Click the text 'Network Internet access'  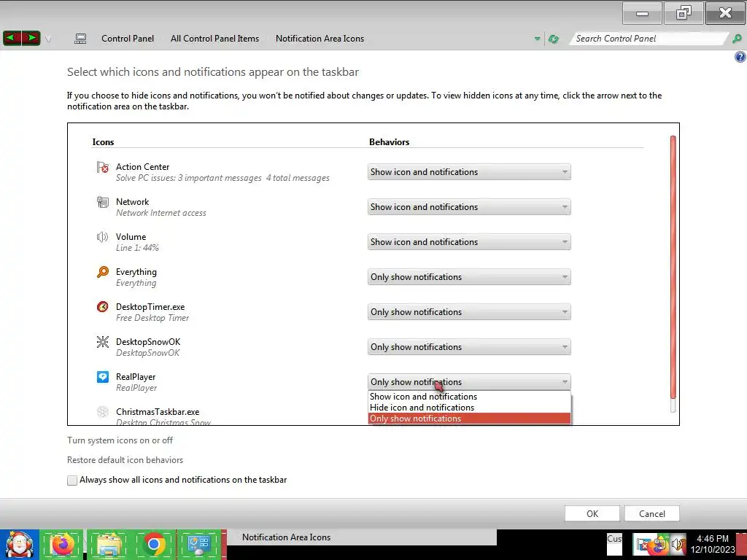tap(161, 213)
